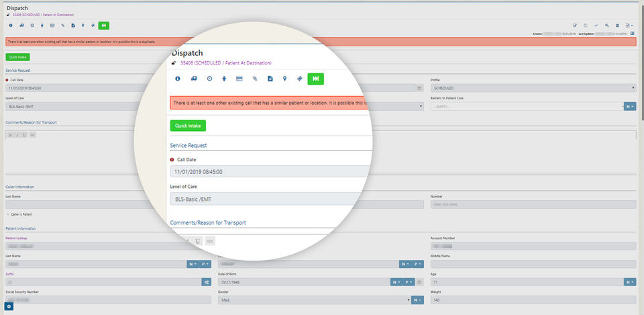Click the Account Number input field
Viewport: 644px width, 315px height.
click(533, 246)
